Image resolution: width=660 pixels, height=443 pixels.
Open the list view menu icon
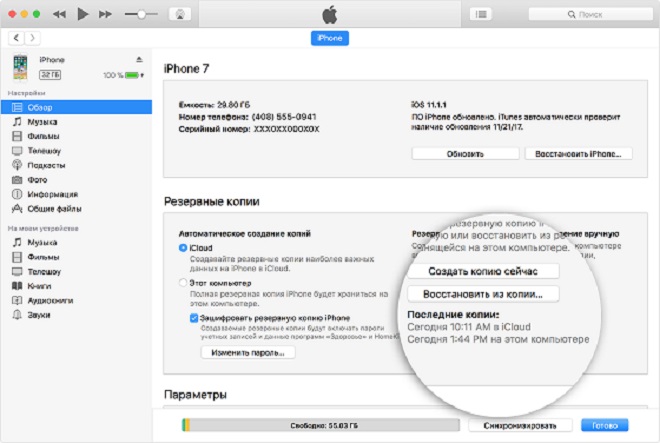pyautogui.click(x=481, y=14)
